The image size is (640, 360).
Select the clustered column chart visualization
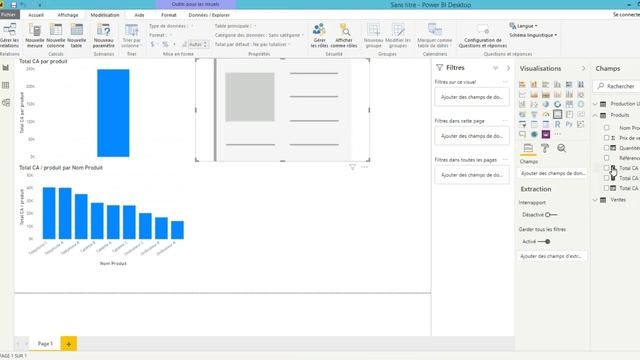coord(558,84)
